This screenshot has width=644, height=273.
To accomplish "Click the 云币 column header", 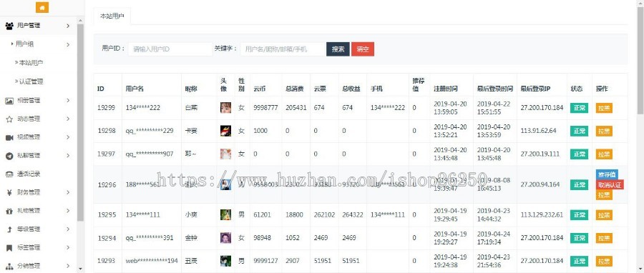I will tap(259, 89).
